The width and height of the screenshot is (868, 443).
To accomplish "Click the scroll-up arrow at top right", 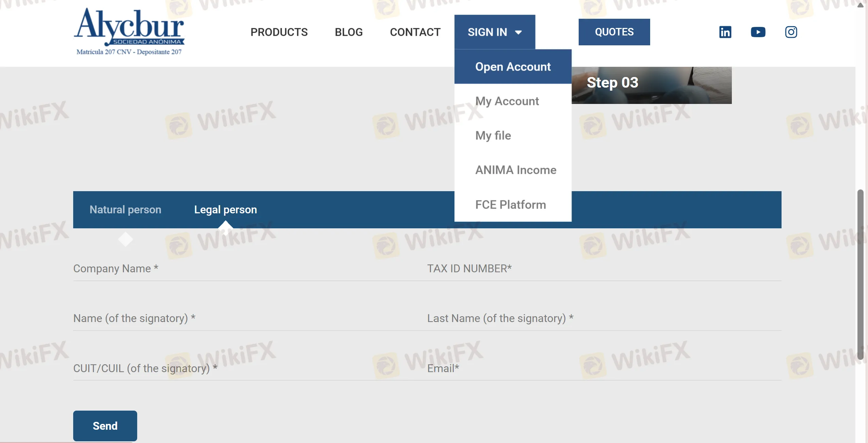I will (860, 5).
